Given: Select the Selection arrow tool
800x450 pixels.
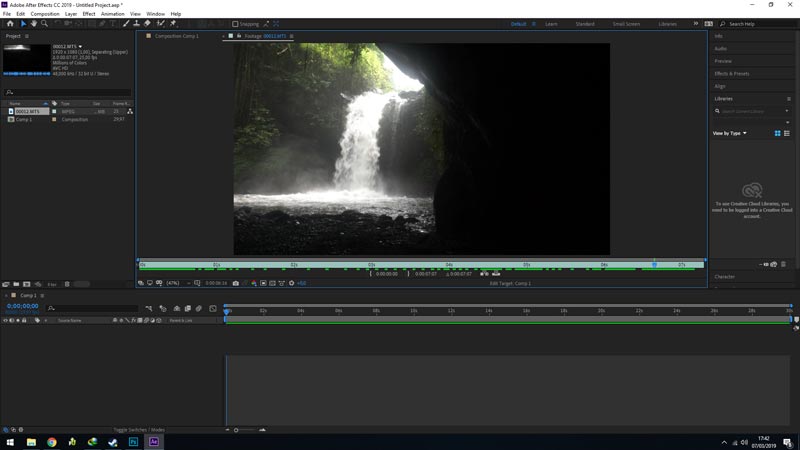Looking at the screenshot, I should click(23, 23).
